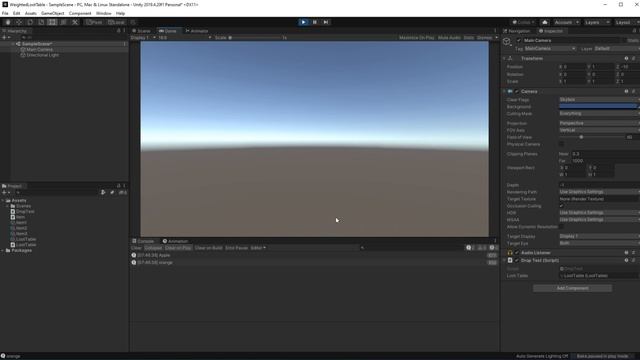The width and height of the screenshot is (640, 360).
Task: Open Culling Mask Everything dropdown
Action: (x=599, y=113)
